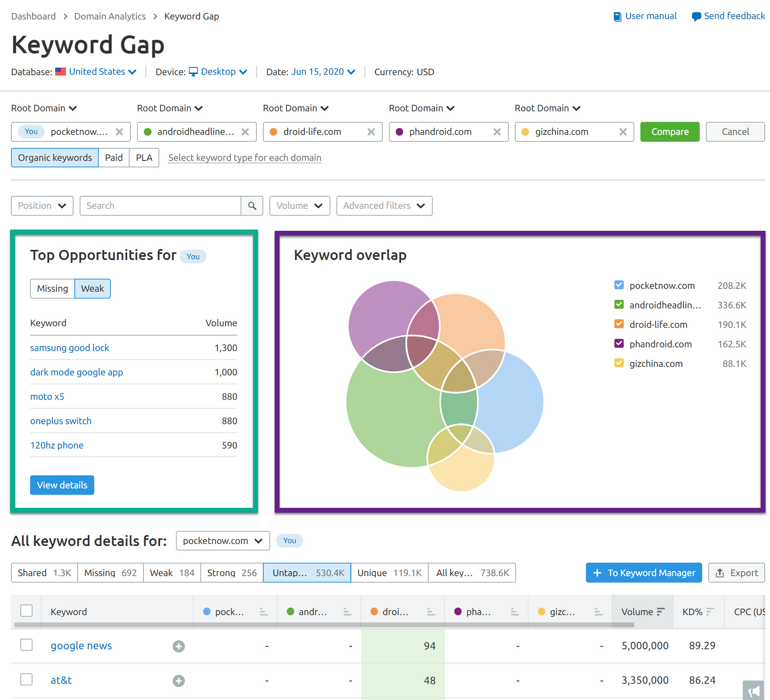
Task: Click the table horizontal scrollbar
Action: (324, 625)
